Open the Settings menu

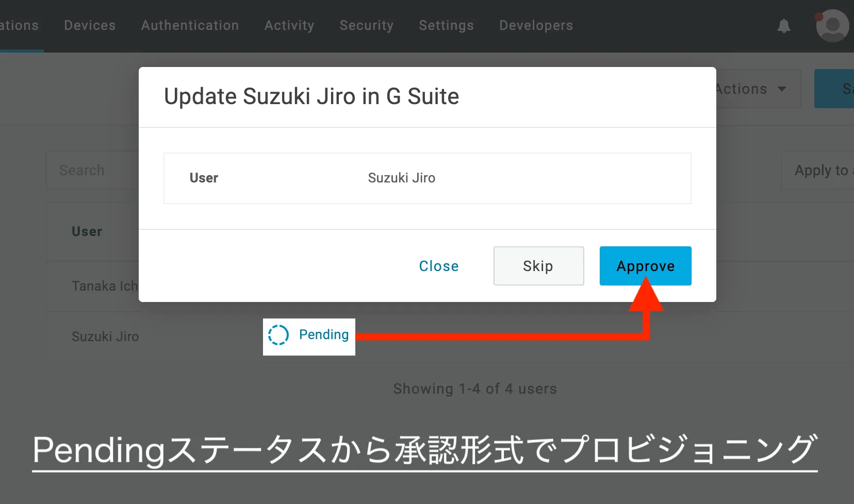point(446,26)
